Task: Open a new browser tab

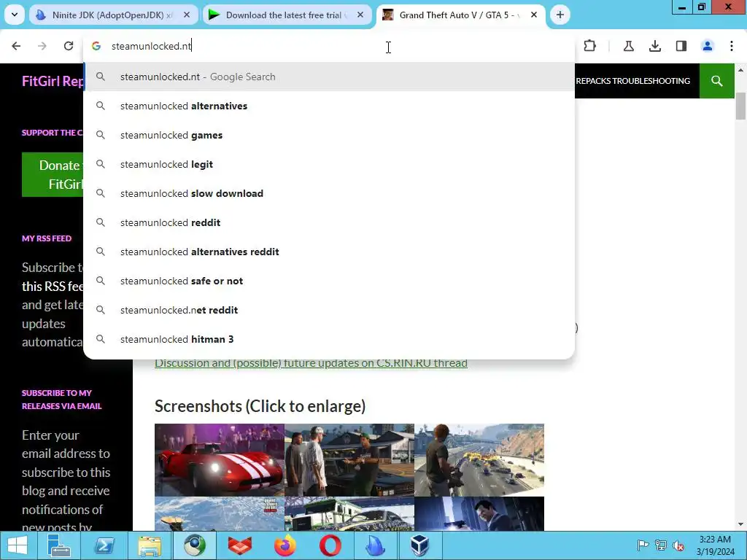Action: (x=560, y=15)
